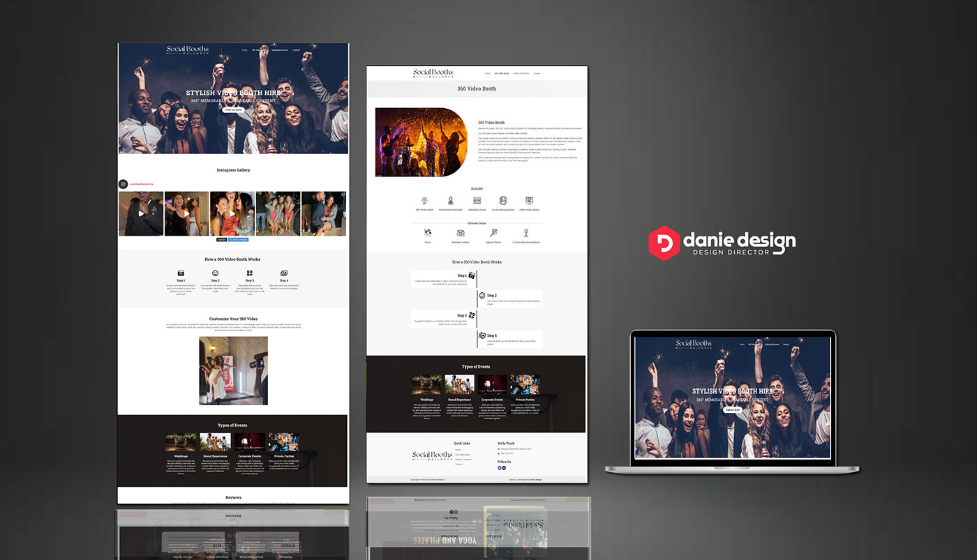Open Instagram photo of seated couple

(x=324, y=213)
